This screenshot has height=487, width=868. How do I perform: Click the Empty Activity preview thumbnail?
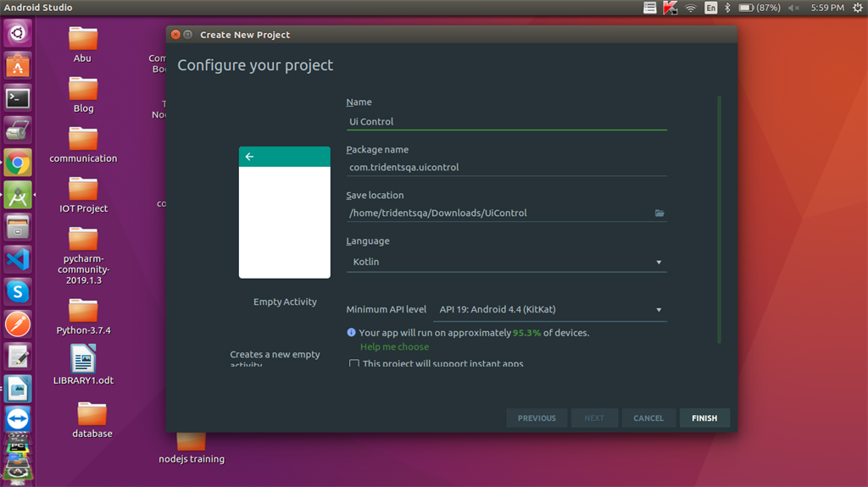[285, 213]
